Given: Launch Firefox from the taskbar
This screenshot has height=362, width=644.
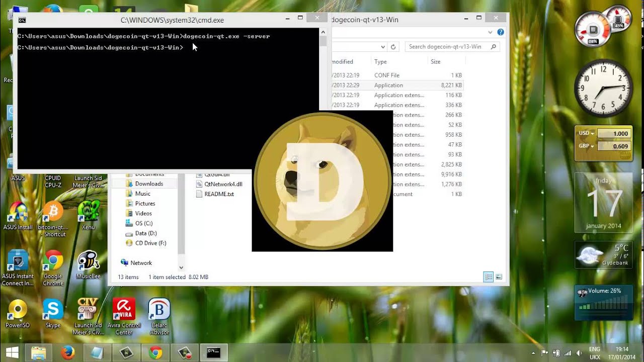Looking at the screenshot, I should coord(67,353).
